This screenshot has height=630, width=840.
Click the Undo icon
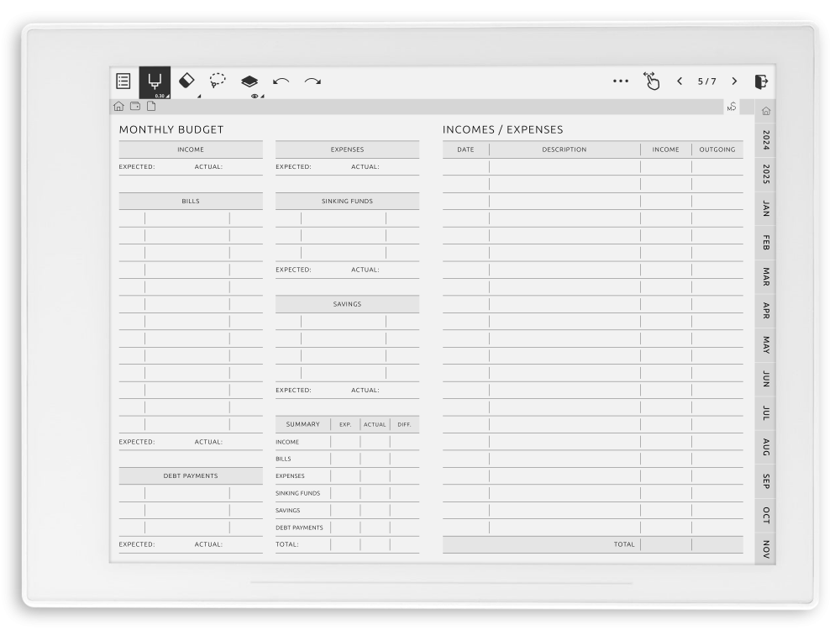coord(280,81)
